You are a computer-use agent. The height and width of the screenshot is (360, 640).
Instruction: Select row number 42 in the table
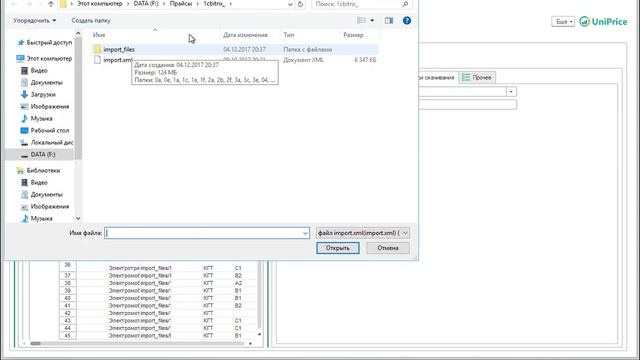(x=67, y=313)
